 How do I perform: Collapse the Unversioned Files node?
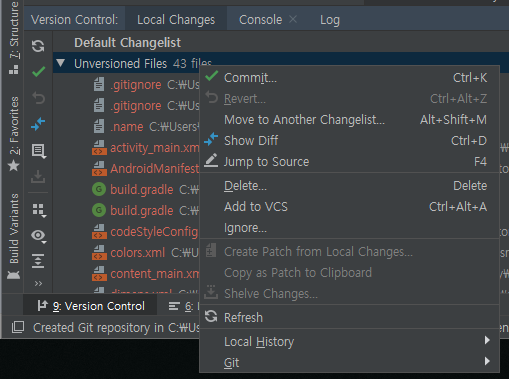(61, 63)
